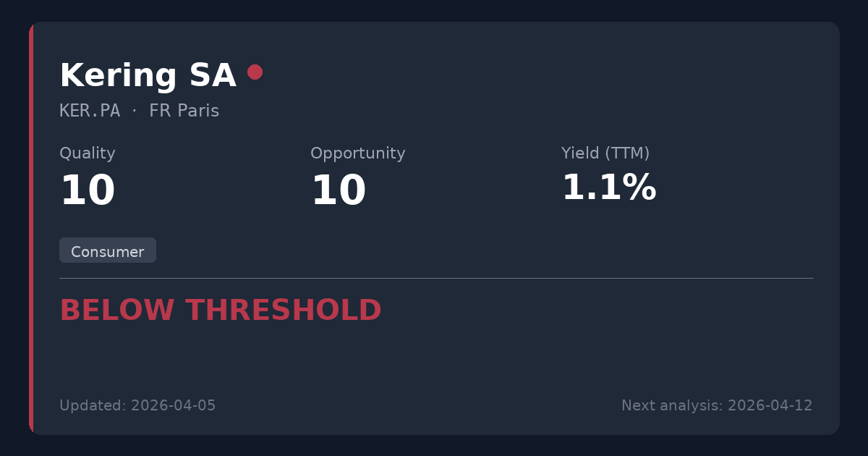
Task: Click the BELOW THRESHOLD status text
Action: pyautogui.click(x=220, y=311)
